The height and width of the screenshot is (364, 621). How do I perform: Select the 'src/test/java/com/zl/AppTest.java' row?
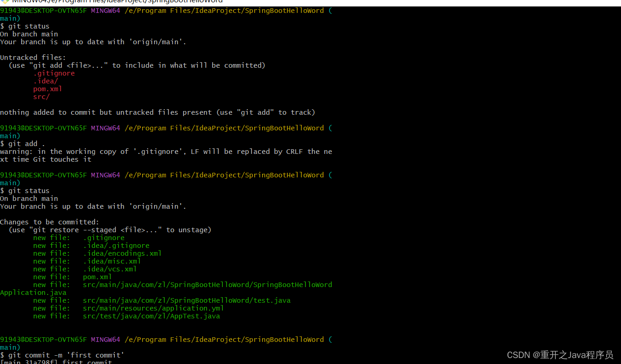pos(126,316)
